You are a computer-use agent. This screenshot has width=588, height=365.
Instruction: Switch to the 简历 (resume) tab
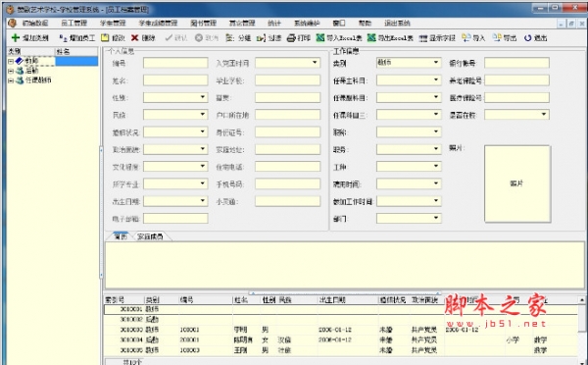point(121,236)
